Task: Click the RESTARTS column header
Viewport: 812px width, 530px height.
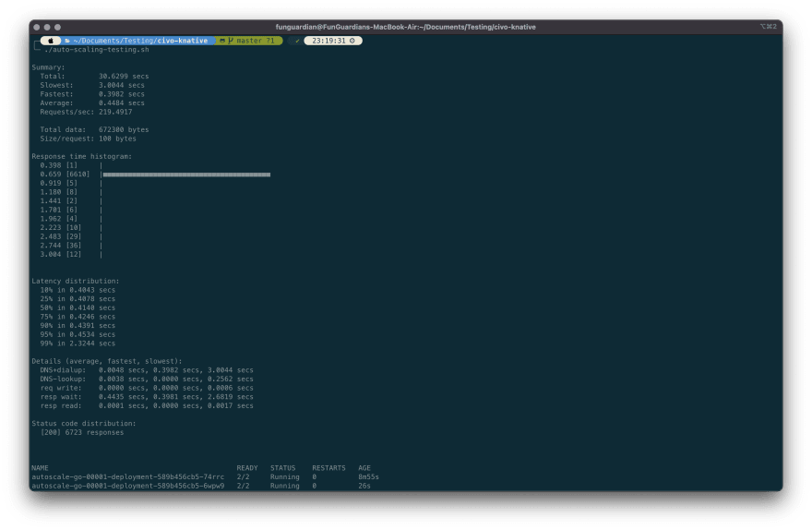Action: [x=328, y=468]
